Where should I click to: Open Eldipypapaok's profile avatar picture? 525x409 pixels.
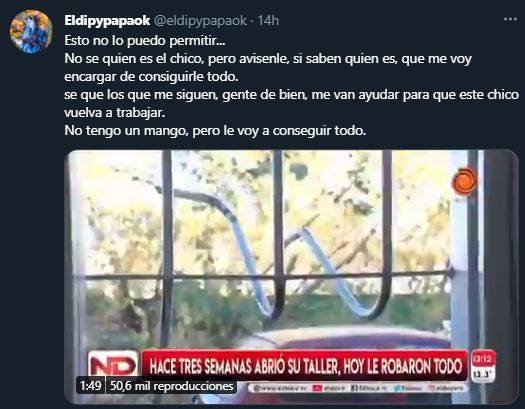[x=31, y=31]
